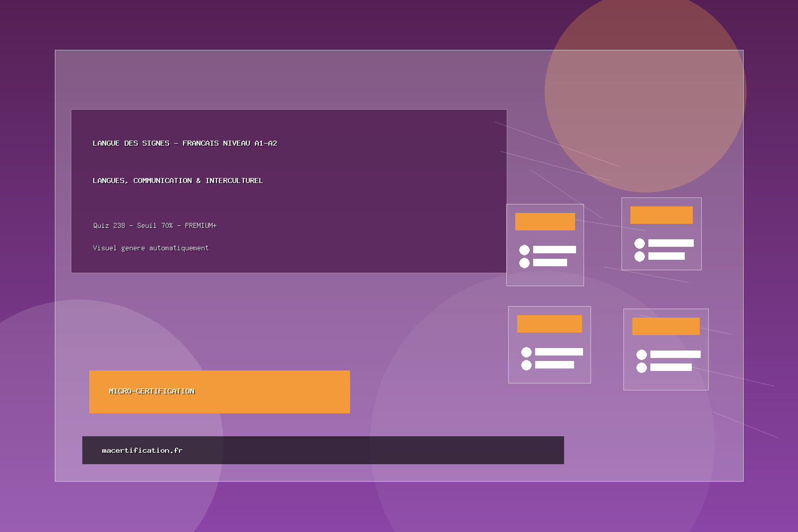Select first radio option in lower-right quiz card
This screenshot has width=798, height=532.
coord(641,355)
